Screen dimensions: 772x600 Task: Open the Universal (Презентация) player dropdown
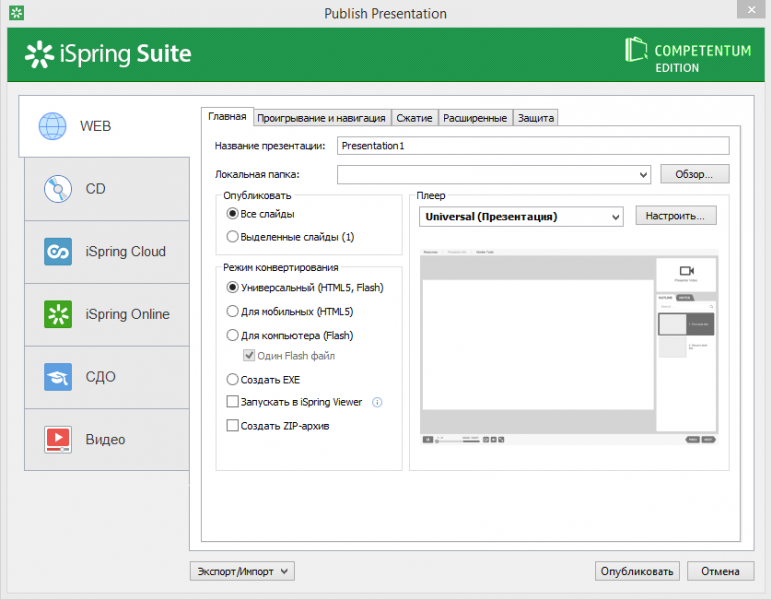pos(520,216)
